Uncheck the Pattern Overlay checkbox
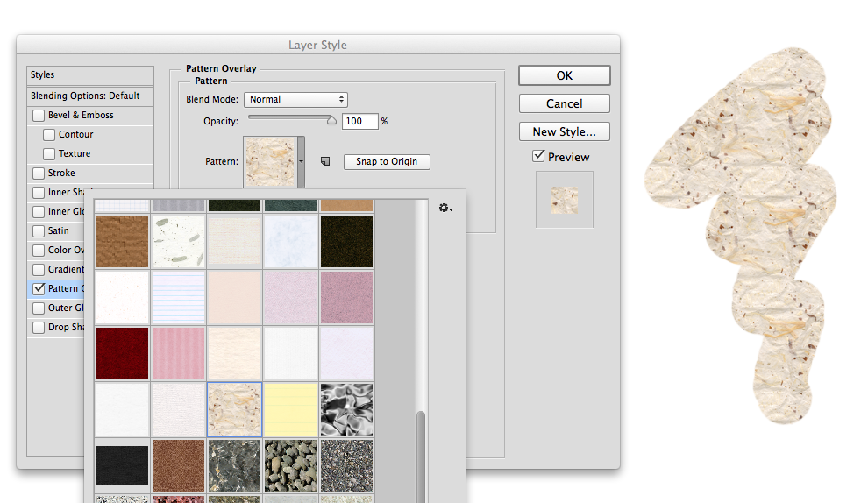This screenshot has width=868, height=503. pyautogui.click(x=39, y=288)
